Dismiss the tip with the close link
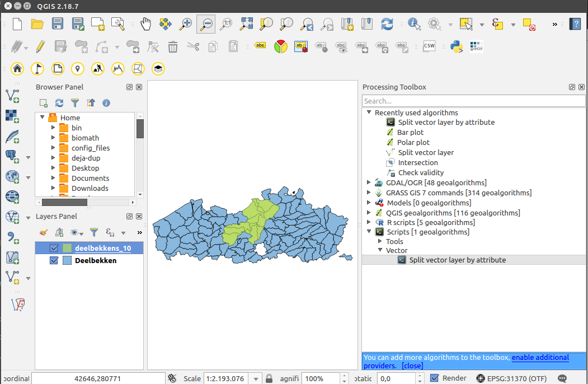The height and width of the screenshot is (384, 588). point(412,366)
